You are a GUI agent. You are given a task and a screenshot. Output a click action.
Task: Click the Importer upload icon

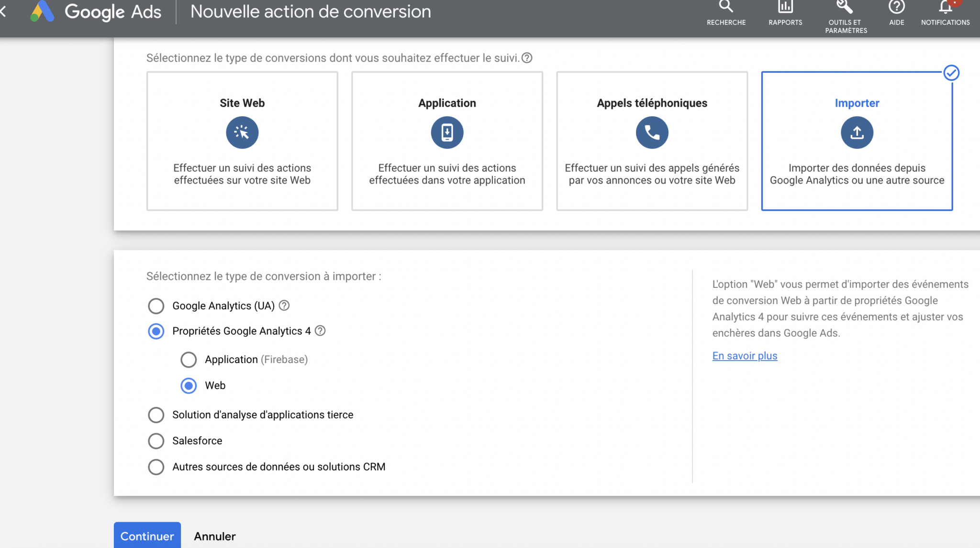pyautogui.click(x=857, y=132)
